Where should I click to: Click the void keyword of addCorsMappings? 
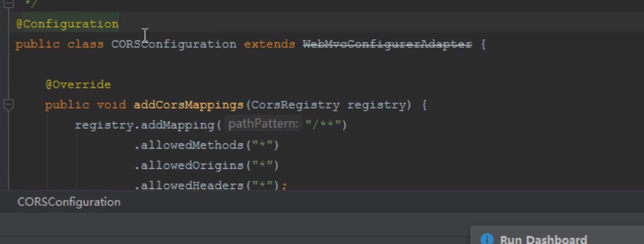(x=111, y=105)
